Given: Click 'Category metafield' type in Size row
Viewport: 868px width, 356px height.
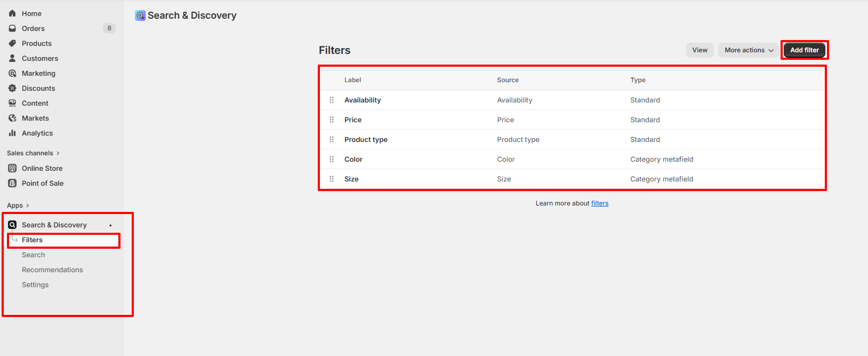Looking at the screenshot, I should coord(662,179).
